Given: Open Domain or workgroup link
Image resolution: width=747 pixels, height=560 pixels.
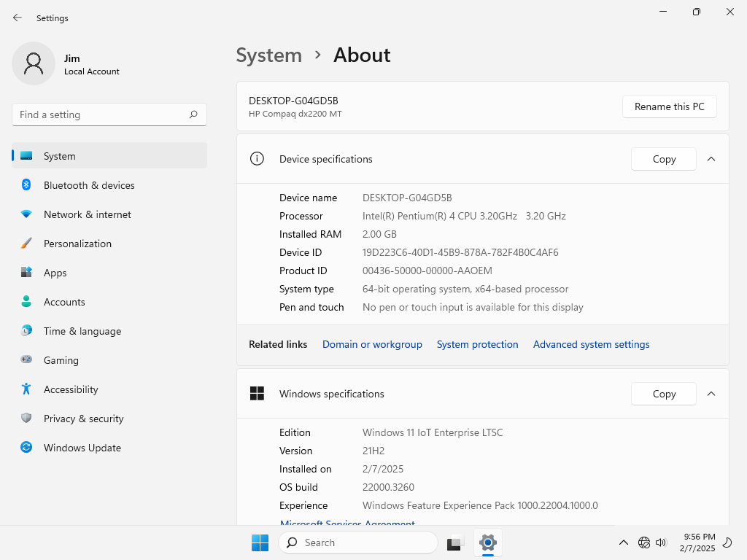Looking at the screenshot, I should pyautogui.click(x=372, y=344).
